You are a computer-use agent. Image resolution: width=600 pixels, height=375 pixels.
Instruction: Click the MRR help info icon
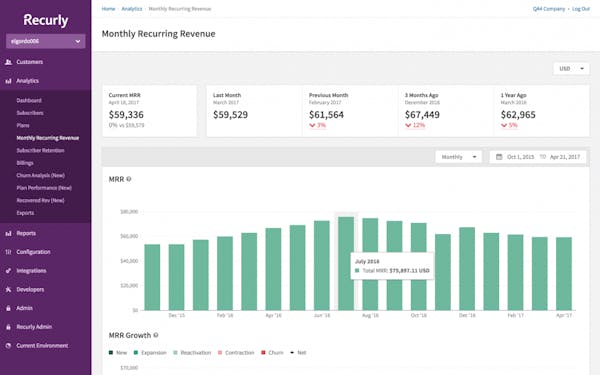pyautogui.click(x=129, y=179)
